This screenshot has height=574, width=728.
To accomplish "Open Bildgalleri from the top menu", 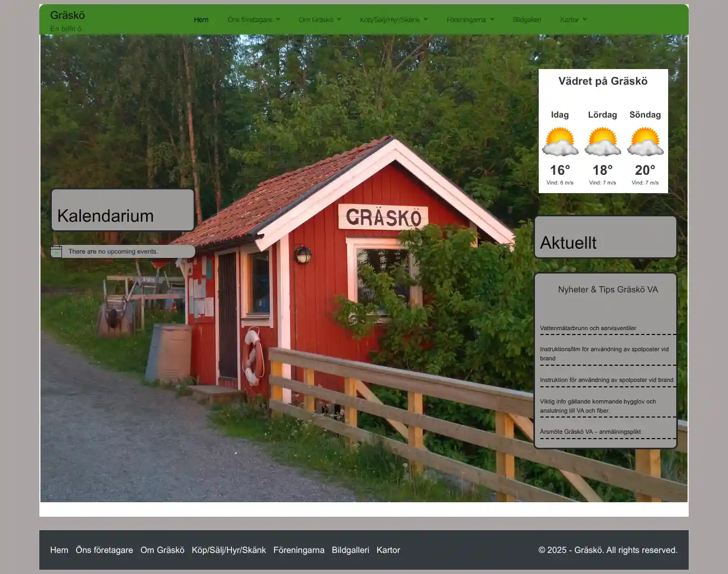I will tap(527, 20).
